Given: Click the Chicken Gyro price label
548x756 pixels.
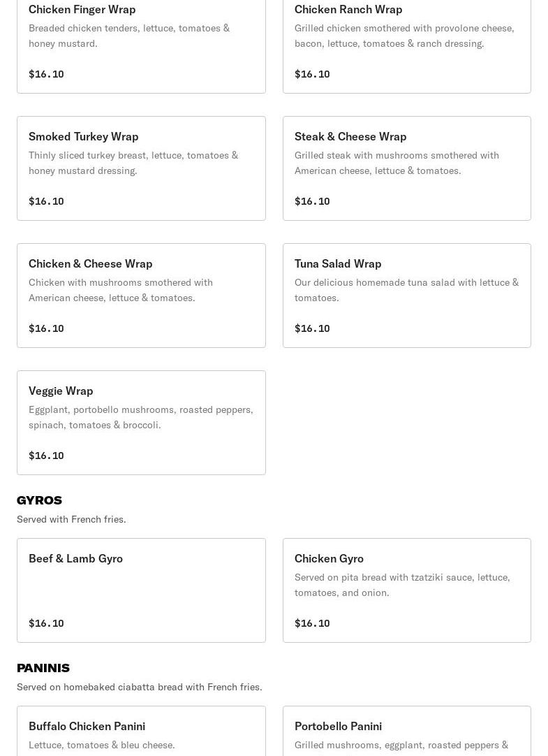Looking at the screenshot, I should coord(312,623).
